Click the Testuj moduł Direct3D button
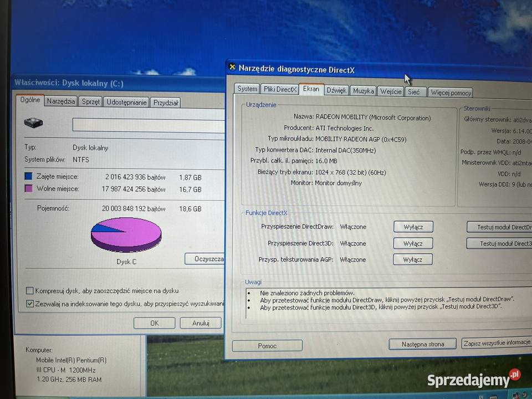 tap(499, 243)
